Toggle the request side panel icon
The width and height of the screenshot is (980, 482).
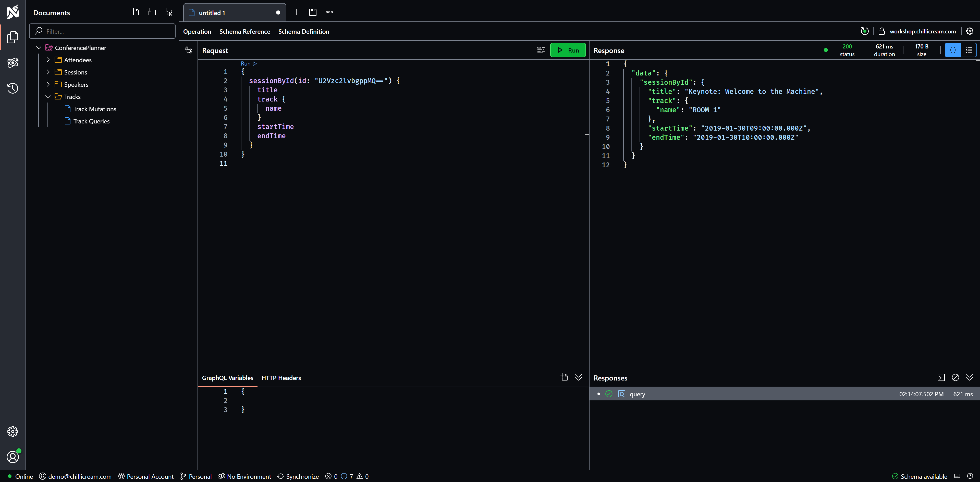(188, 50)
